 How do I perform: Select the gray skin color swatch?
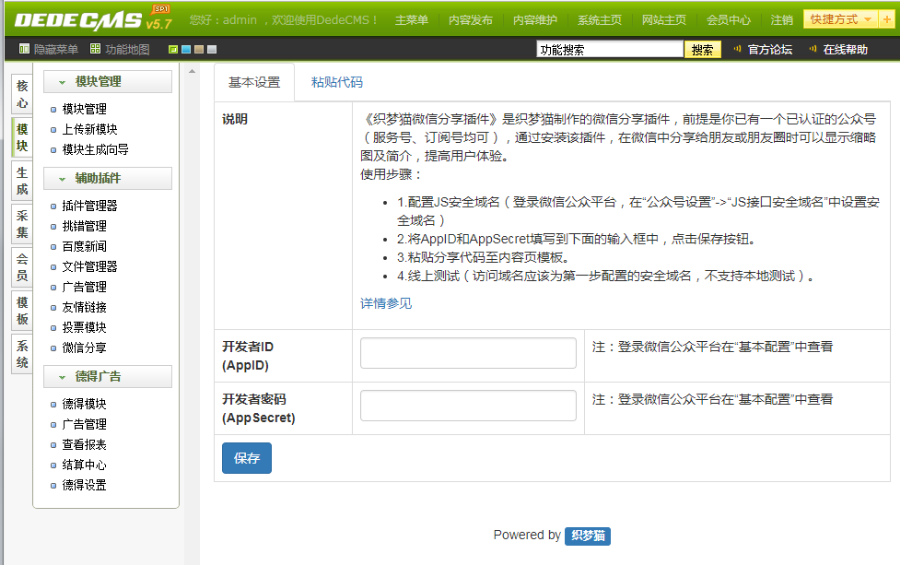coord(212,49)
